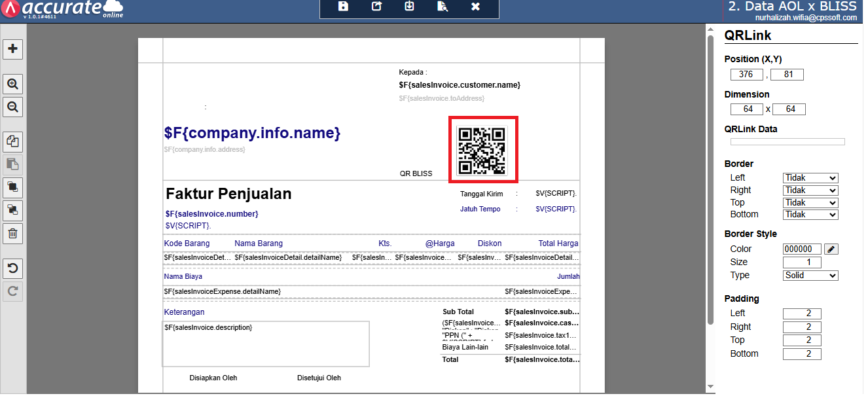The width and height of the screenshot is (868, 396).
Task: Select the $F{company.info.address} field
Action: tap(204, 150)
